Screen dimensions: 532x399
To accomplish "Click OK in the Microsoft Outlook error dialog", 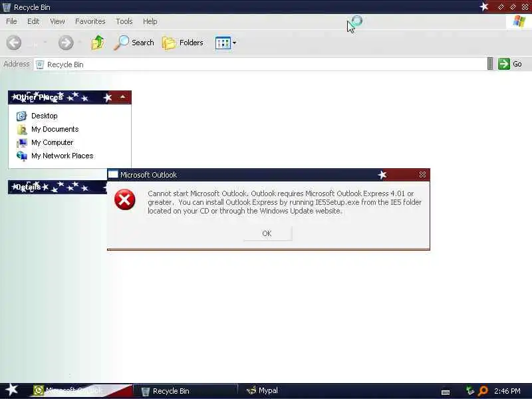I will pos(267,233).
